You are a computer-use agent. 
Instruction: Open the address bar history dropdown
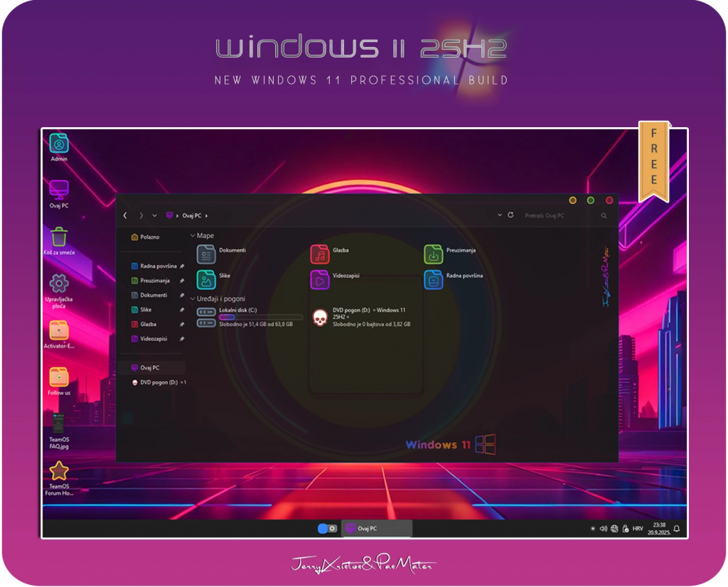pyautogui.click(x=500, y=215)
